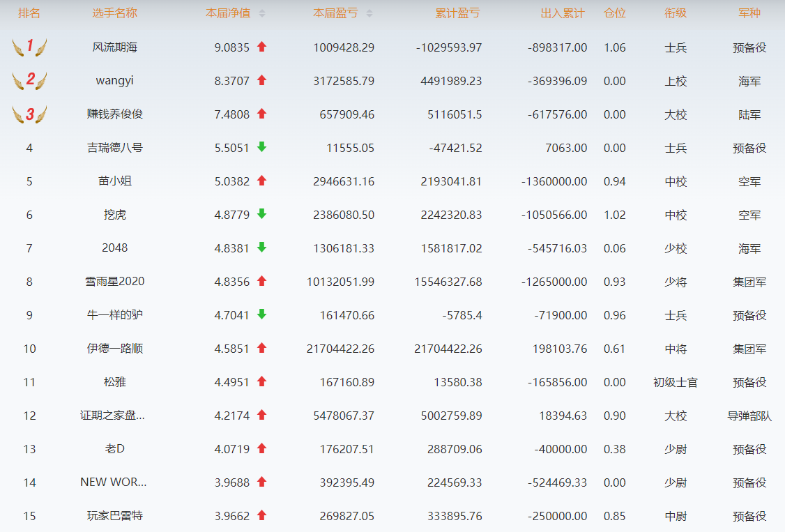Select player 伊德一路顺
785x532 pixels.
(114, 349)
